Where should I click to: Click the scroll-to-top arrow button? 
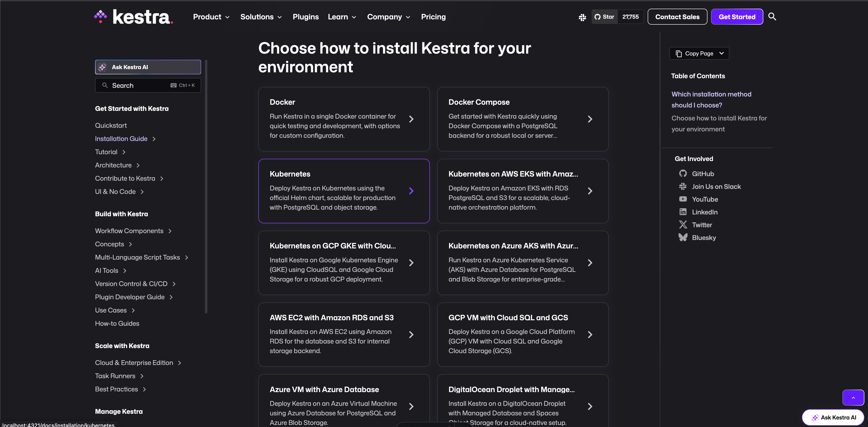pyautogui.click(x=853, y=398)
